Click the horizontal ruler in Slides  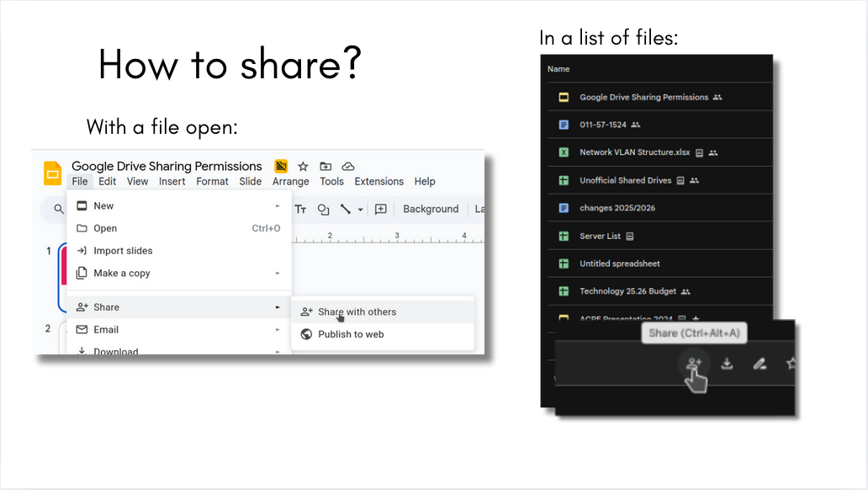[x=388, y=236]
